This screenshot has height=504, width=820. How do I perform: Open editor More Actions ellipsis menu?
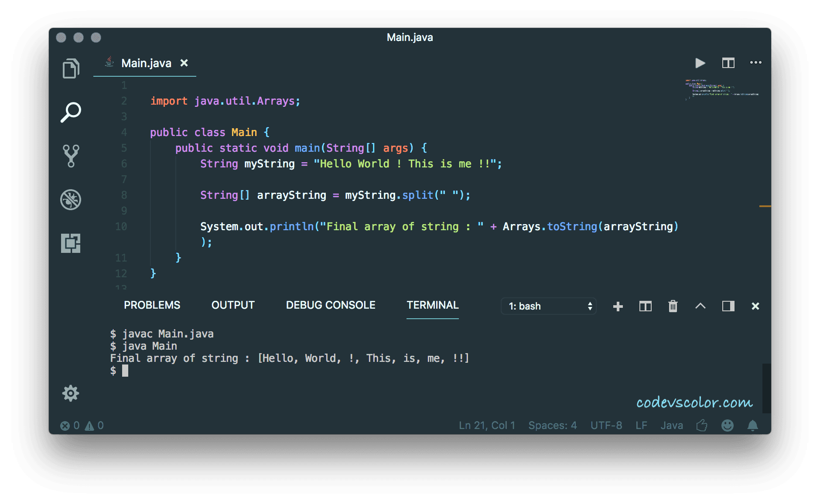(x=756, y=63)
